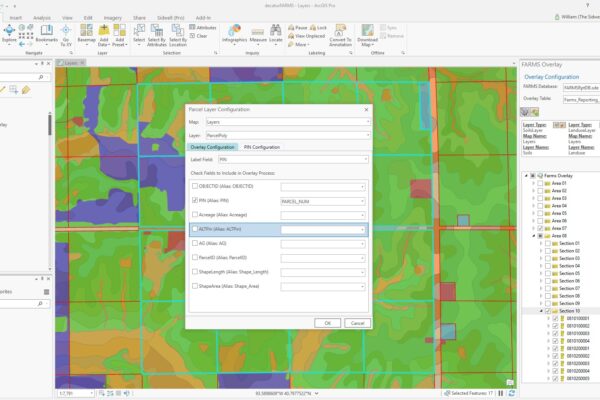Screen dimensions: 600x400
Task: Select the Layers map view tab
Action: pos(71,63)
